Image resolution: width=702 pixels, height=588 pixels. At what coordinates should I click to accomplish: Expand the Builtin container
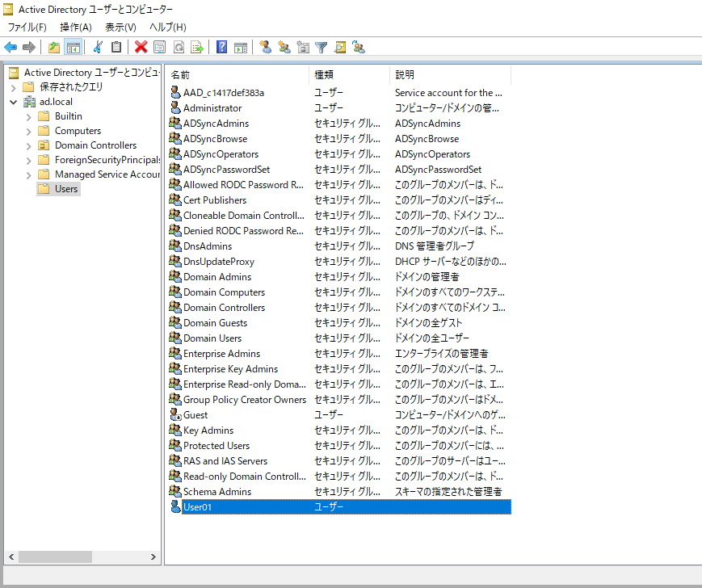point(28,117)
